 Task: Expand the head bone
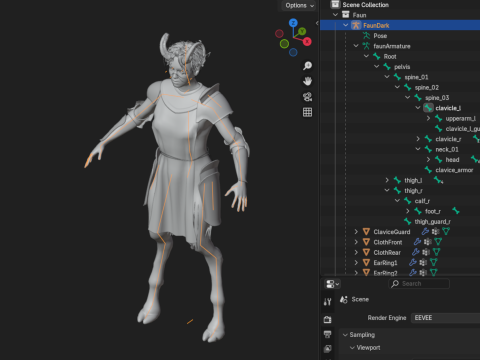click(x=428, y=160)
